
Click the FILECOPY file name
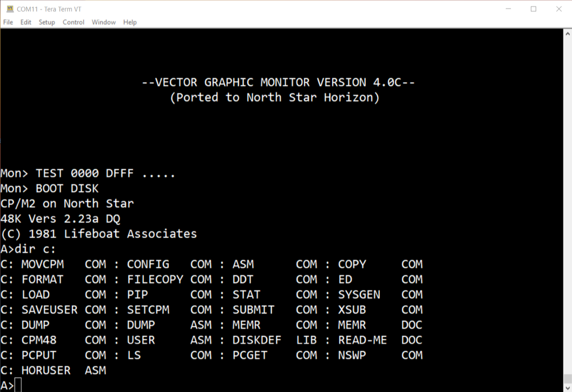155,280
